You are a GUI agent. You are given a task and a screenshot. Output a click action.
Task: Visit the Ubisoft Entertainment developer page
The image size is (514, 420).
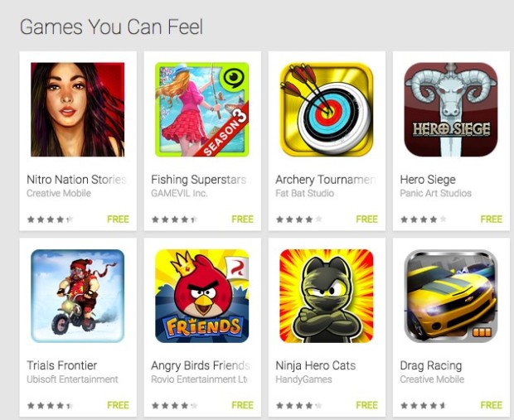72,379
